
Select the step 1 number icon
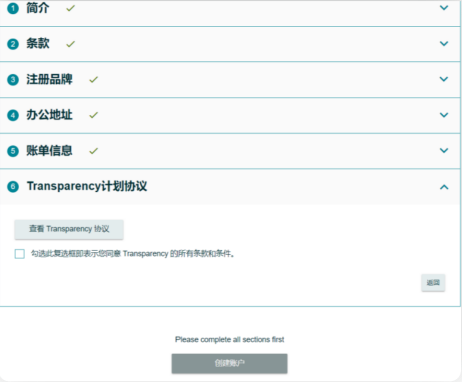(13, 8)
